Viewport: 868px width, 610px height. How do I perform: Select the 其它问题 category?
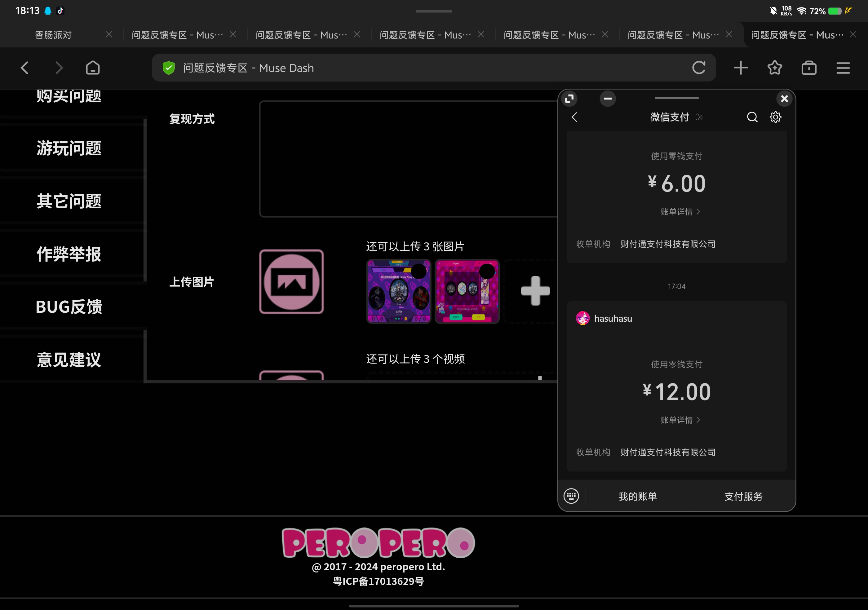(69, 201)
